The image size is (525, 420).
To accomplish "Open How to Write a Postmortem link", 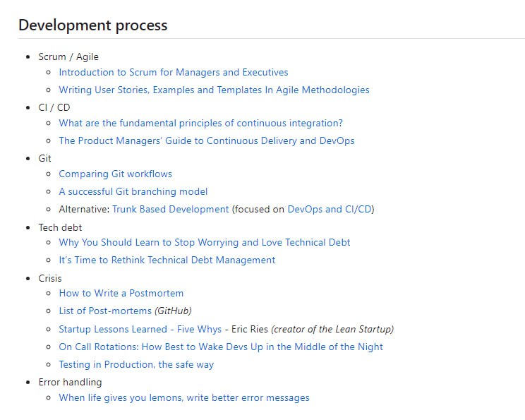I will pos(121,293).
